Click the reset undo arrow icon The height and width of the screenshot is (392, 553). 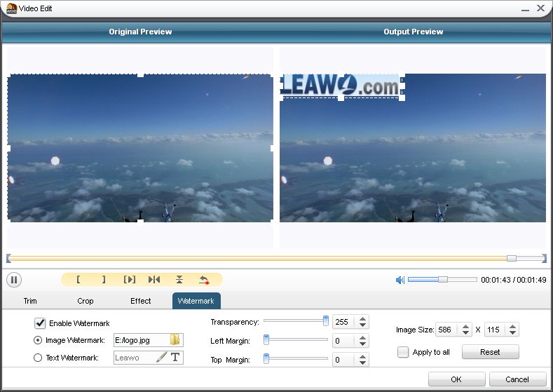(204, 280)
